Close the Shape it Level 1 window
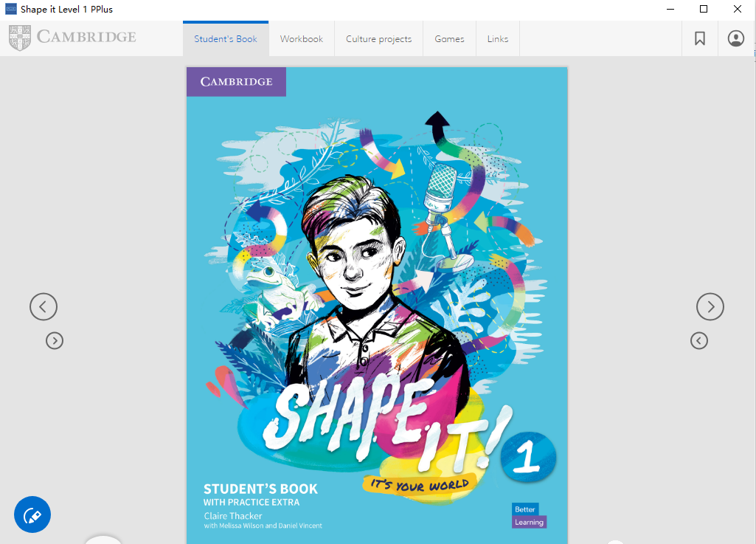The image size is (756, 544). pos(738,9)
